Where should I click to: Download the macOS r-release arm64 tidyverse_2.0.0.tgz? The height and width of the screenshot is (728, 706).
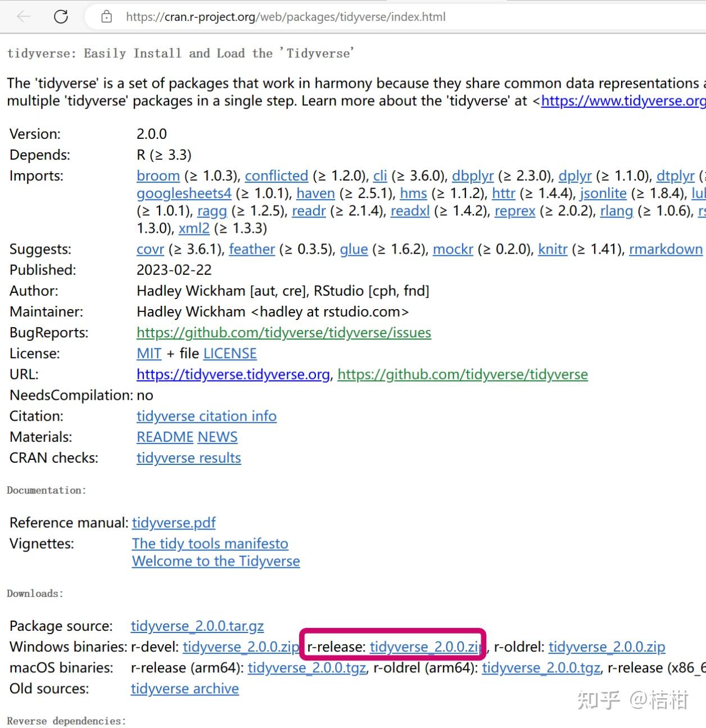click(307, 668)
